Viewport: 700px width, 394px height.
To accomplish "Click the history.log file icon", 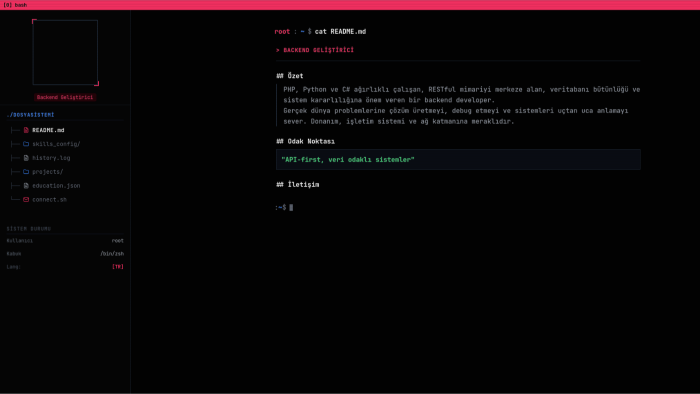I will [x=26, y=158].
